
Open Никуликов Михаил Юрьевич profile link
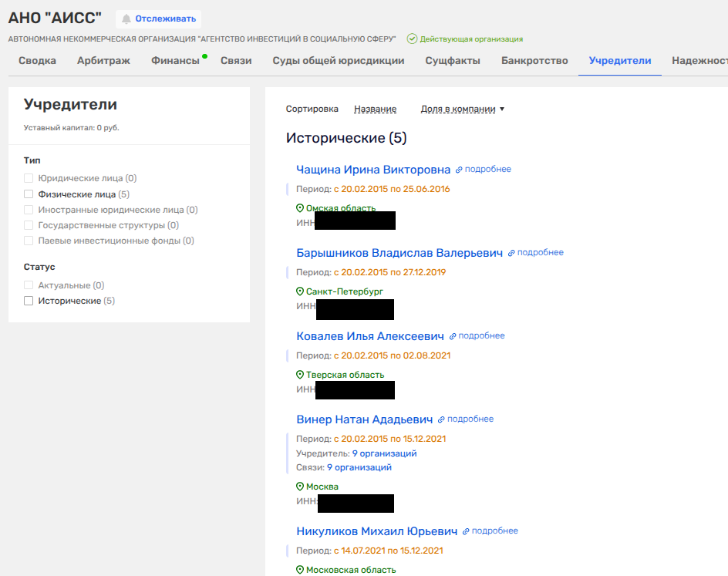pyautogui.click(x=377, y=531)
